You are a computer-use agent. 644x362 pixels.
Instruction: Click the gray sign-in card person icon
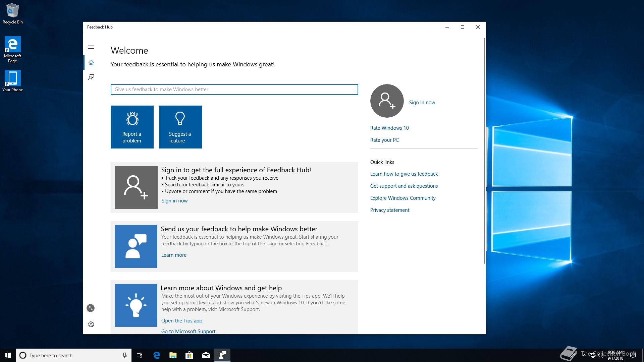(136, 187)
